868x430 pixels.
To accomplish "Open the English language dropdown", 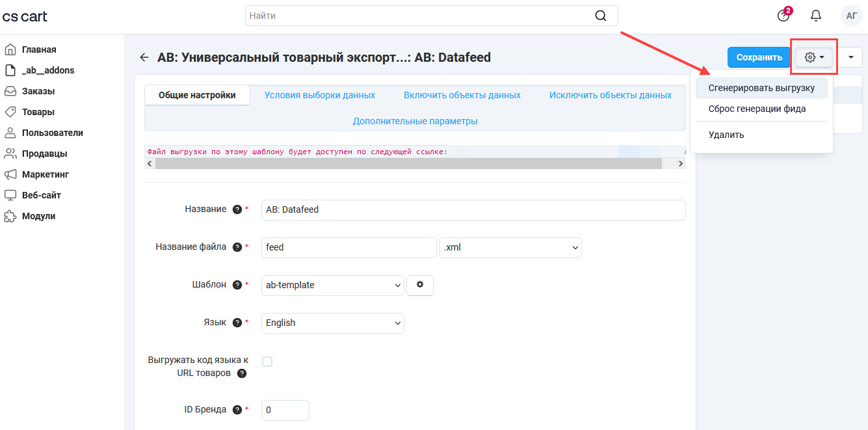I will 333,323.
